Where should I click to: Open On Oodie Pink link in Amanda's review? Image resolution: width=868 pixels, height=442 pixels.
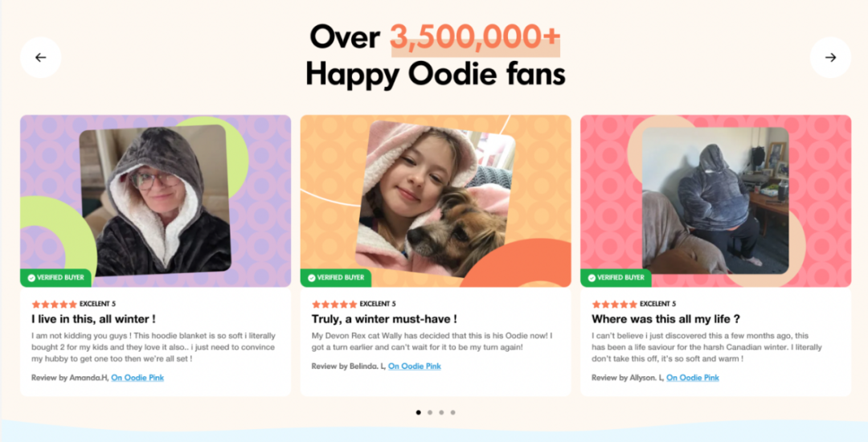[137, 378]
